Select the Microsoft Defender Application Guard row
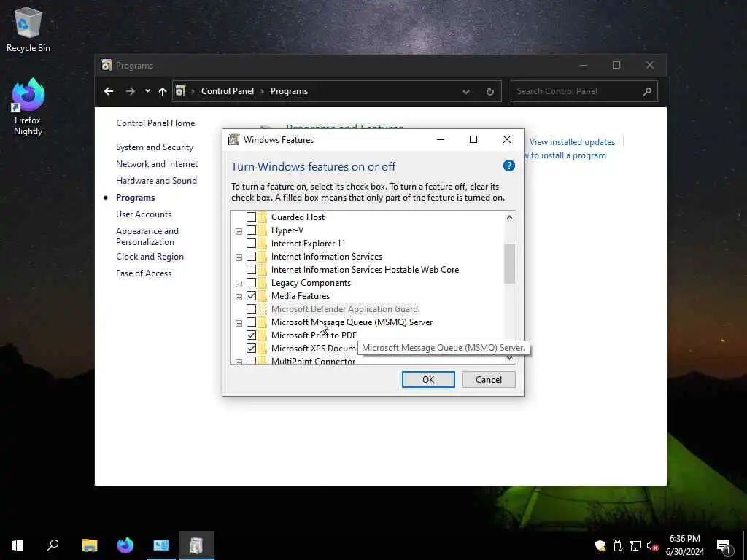 tap(344, 309)
